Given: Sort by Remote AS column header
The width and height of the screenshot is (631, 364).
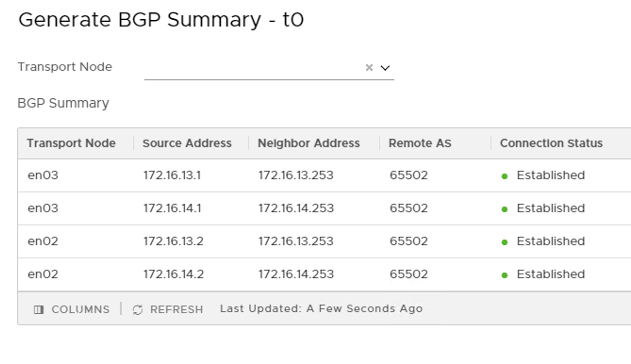Looking at the screenshot, I should (x=420, y=143).
